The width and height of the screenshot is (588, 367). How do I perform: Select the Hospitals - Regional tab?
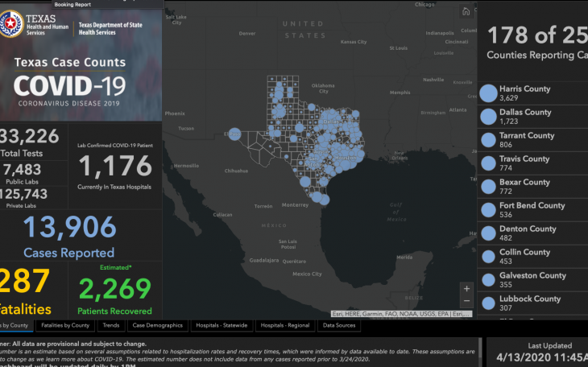pyautogui.click(x=286, y=325)
